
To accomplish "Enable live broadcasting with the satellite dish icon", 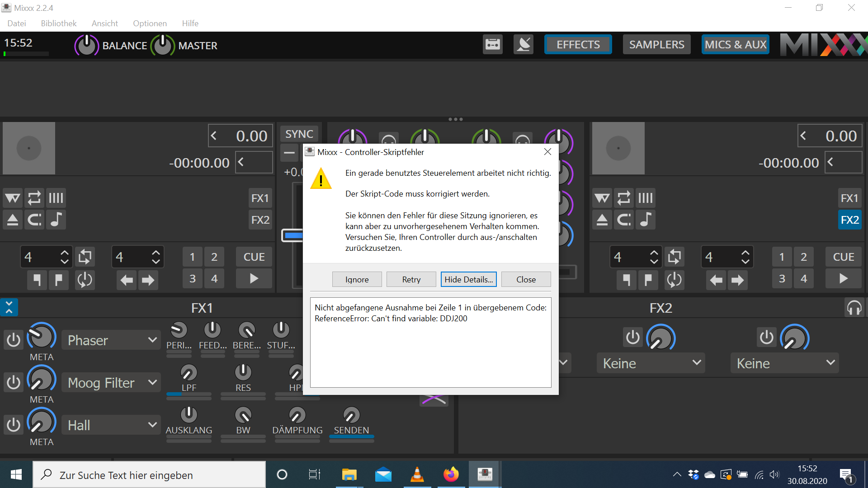I will [x=523, y=44].
